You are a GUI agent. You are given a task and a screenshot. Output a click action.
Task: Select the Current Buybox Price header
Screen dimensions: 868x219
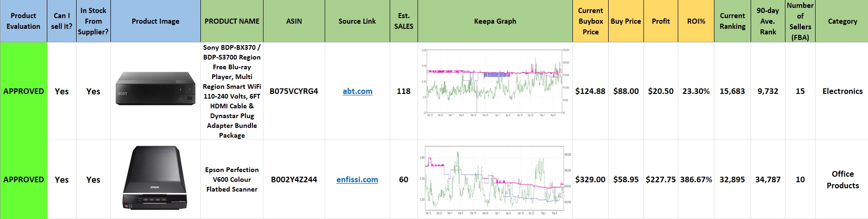[x=591, y=21]
